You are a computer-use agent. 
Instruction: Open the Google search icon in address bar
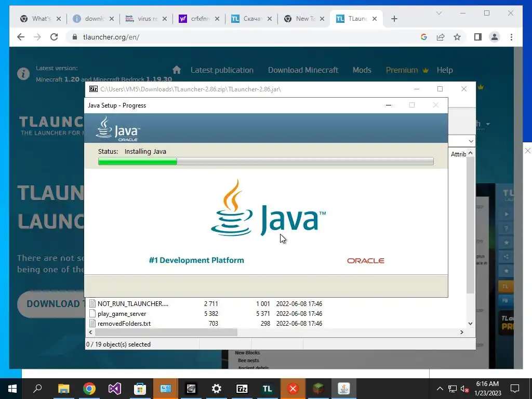coord(424,37)
